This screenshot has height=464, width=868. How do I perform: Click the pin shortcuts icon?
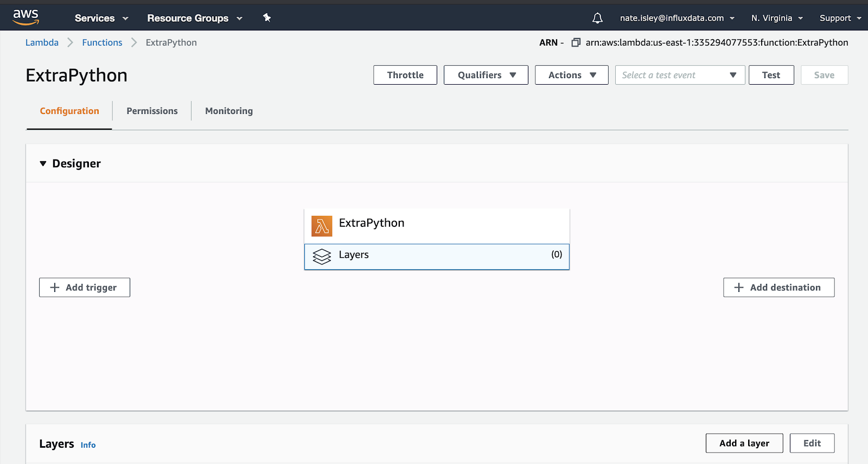(267, 18)
